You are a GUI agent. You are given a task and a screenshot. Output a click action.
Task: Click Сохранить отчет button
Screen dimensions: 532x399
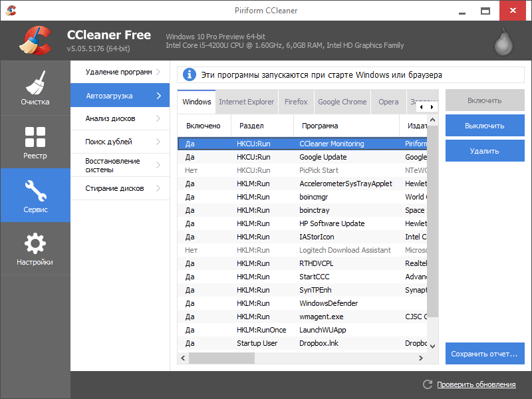485,354
